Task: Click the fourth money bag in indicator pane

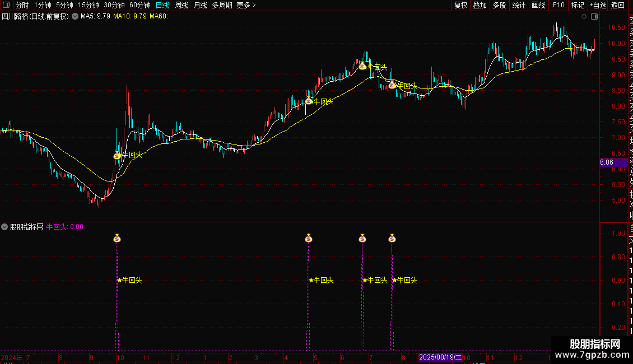Action: tap(392, 238)
